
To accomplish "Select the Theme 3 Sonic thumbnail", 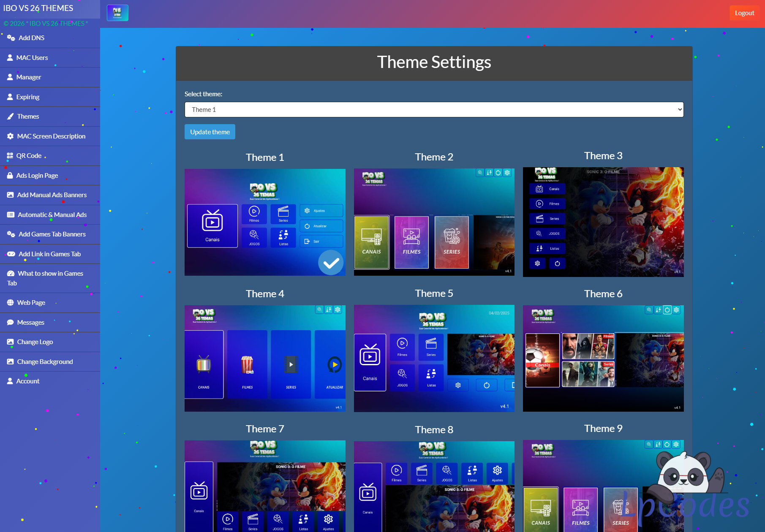I will coord(603,222).
